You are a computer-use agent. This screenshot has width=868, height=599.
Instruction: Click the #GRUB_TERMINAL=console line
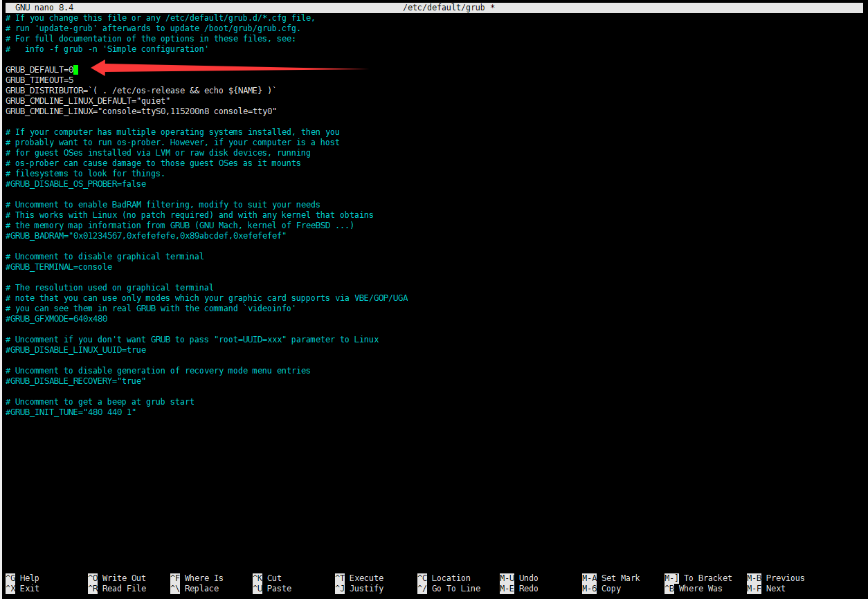coord(58,267)
